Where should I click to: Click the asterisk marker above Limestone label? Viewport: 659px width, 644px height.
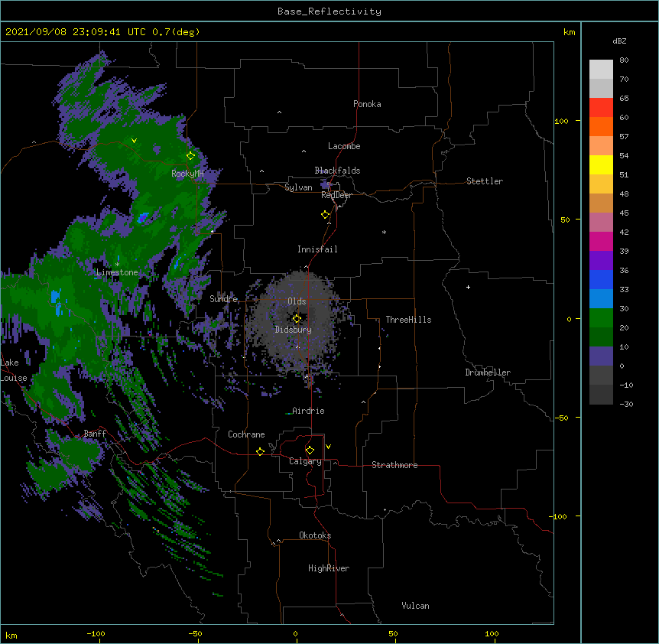coord(117,265)
